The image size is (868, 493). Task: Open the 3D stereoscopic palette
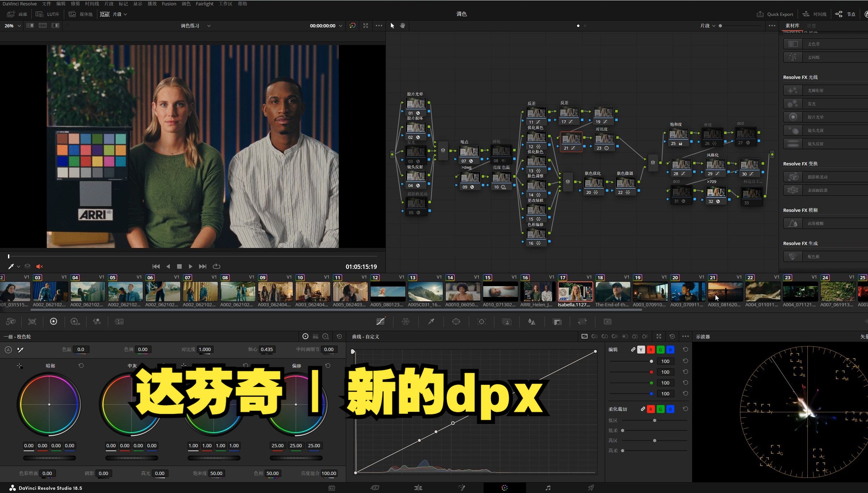[608, 321]
